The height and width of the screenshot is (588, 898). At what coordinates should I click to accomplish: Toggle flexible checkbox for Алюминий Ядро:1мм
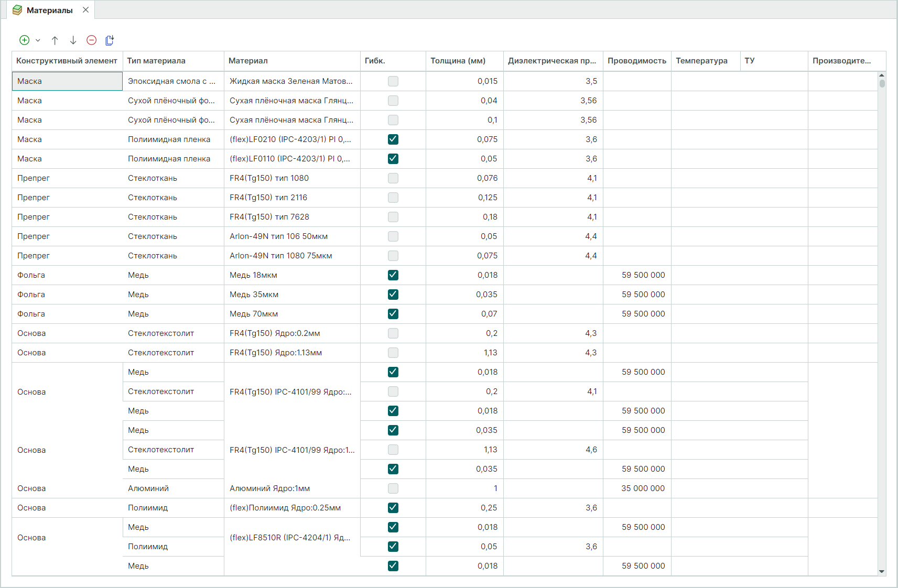pyautogui.click(x=393, y=488)
